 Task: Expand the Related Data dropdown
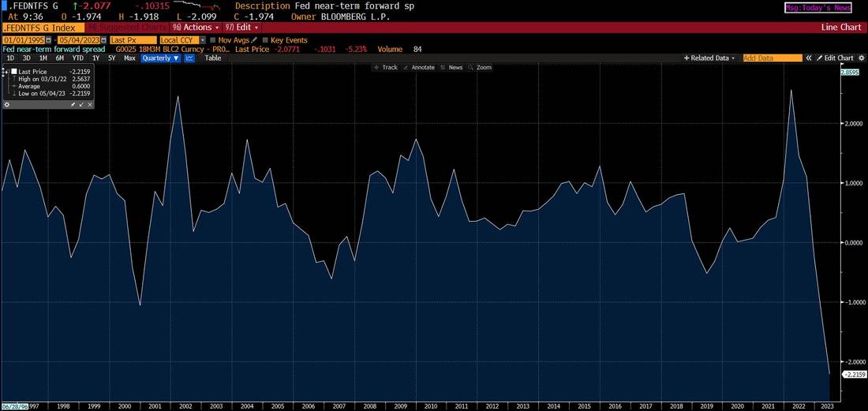coord(709,58)
